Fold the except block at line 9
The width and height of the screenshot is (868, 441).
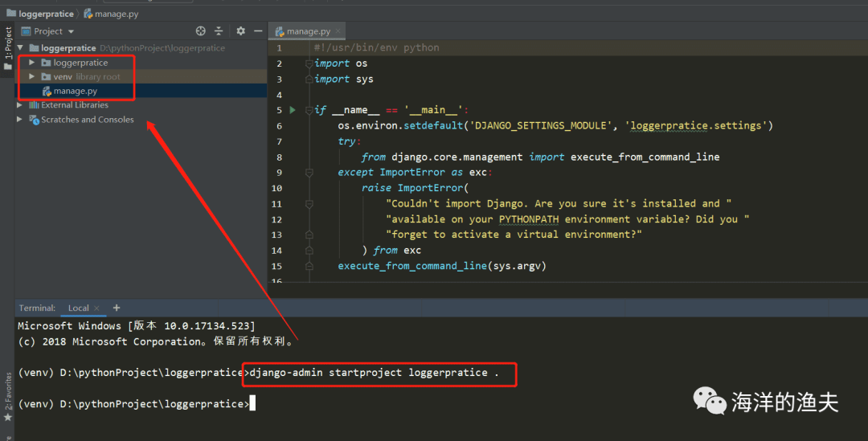[x=309, y=173]
